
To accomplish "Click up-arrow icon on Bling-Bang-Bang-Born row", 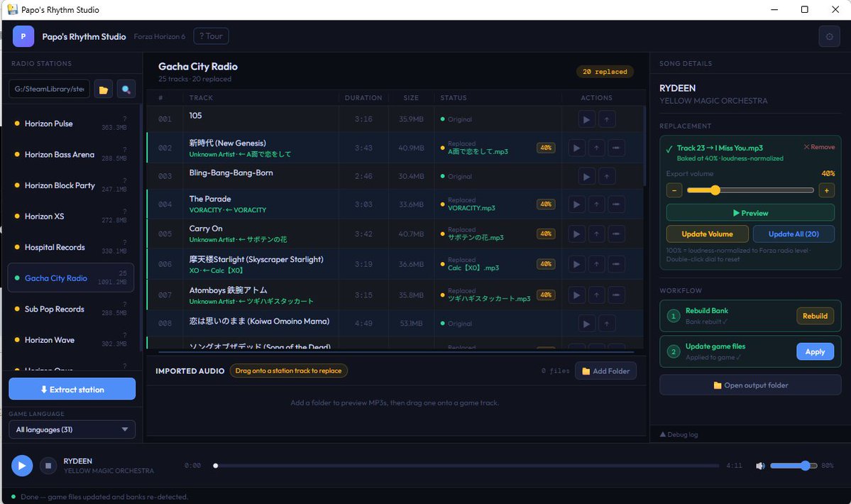I will click(607, 176).
